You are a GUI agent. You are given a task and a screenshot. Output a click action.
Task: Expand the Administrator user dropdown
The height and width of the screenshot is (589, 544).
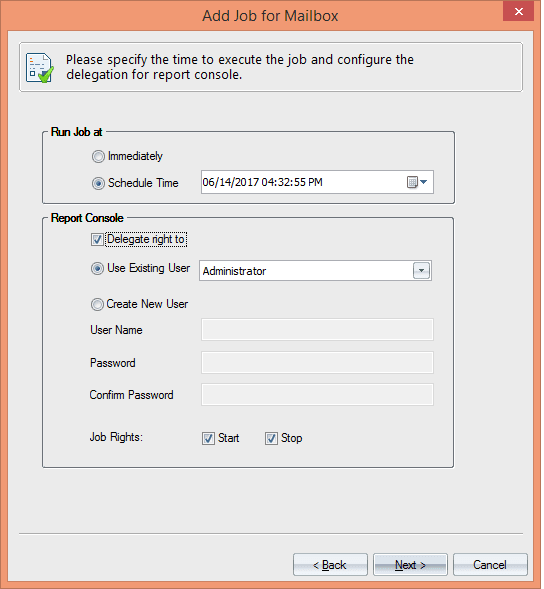coord(421,271)
